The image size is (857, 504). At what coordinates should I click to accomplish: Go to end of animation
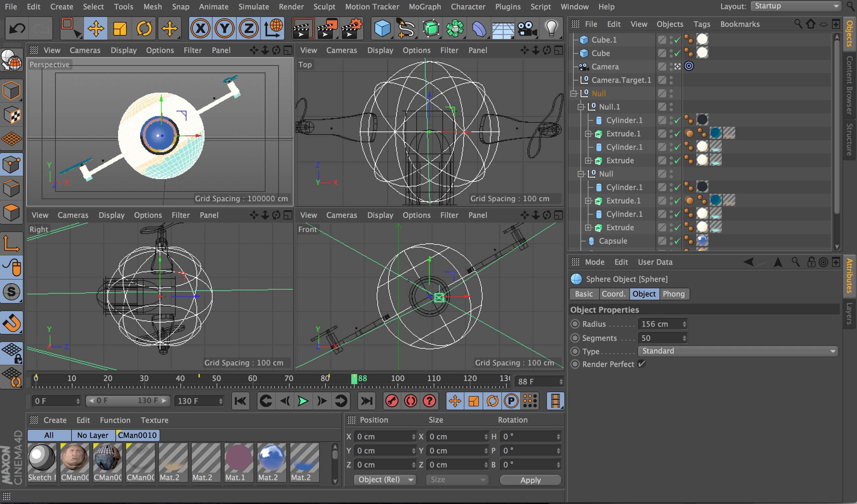(x=366, y=401)
